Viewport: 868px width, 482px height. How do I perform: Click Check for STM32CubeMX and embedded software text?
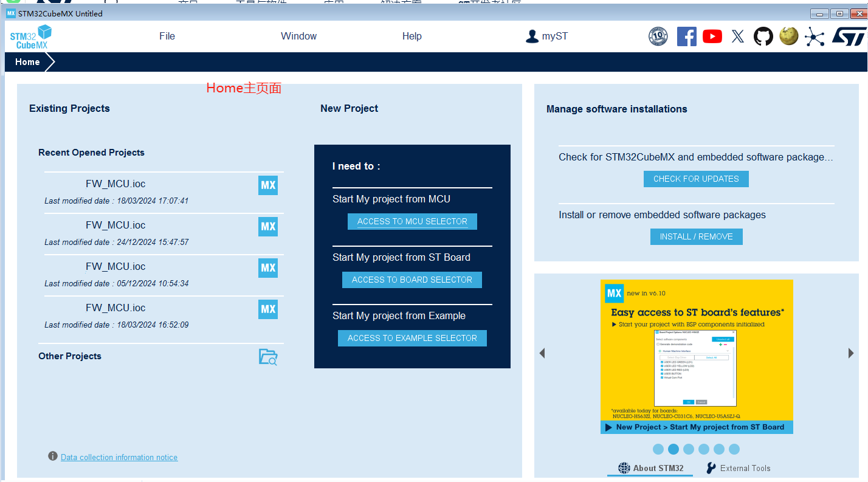tap(696, 157)
